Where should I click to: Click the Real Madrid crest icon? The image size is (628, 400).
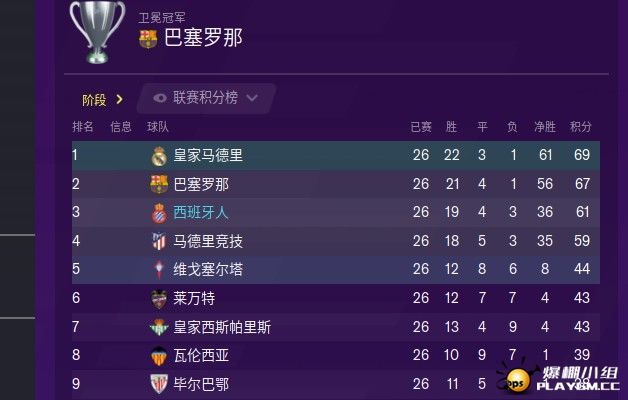coord(159,156)
